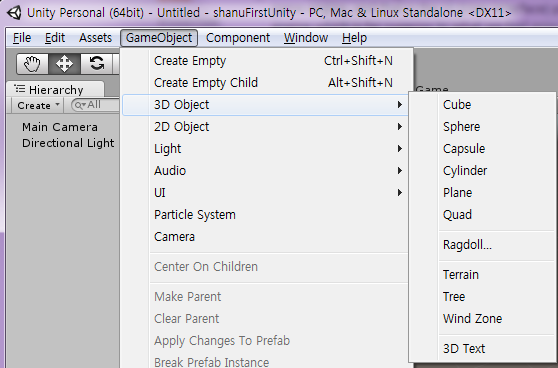Select the Hierarchy tab
The width and height of the screenshot is (558, 368).
[56, 89]
